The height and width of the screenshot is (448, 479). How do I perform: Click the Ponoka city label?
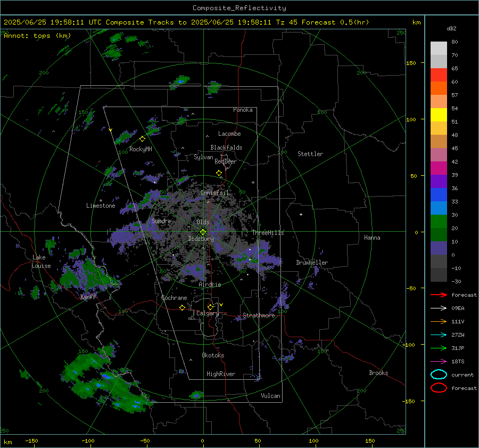coord(243,110)
